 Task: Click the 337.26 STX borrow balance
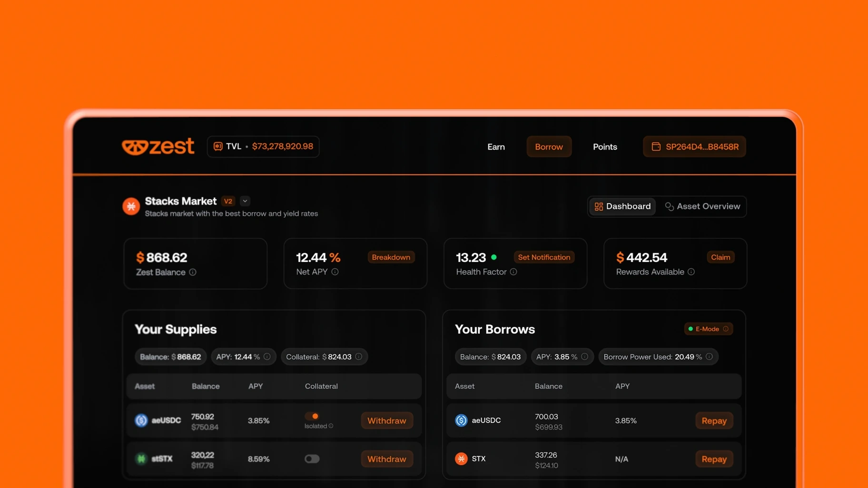(x=546, y=455)
